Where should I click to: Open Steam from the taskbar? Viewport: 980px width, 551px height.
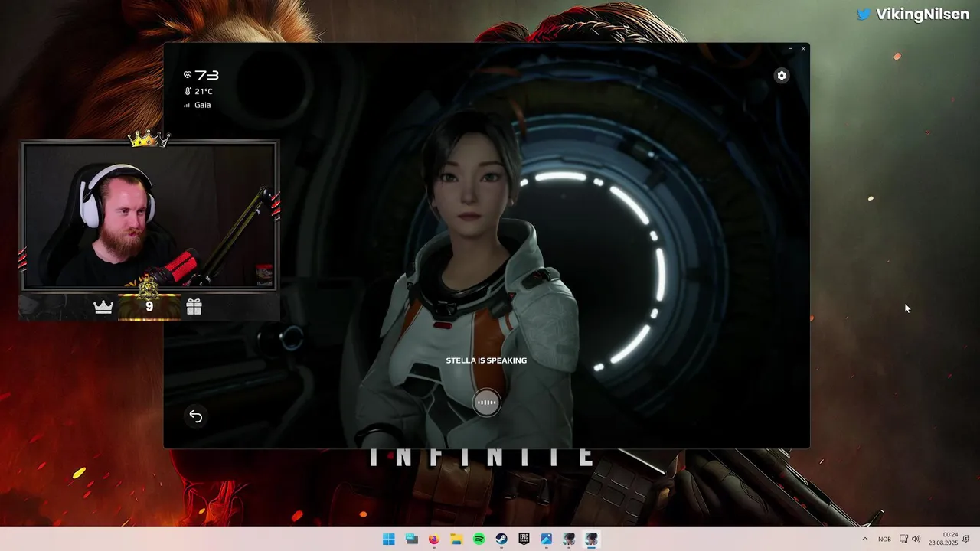point(501,540)
